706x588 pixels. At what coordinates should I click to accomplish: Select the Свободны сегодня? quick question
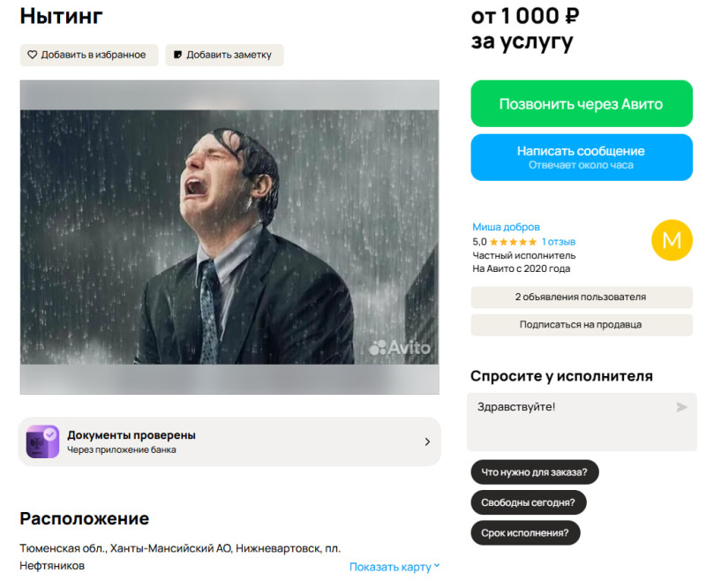pyautogui.click(x=528, y=502)
